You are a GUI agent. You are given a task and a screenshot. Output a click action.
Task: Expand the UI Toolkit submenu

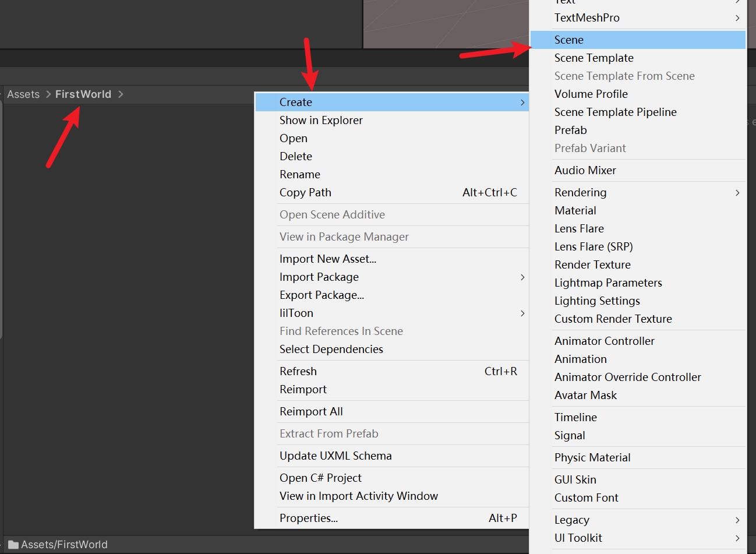tap(638, 538)
